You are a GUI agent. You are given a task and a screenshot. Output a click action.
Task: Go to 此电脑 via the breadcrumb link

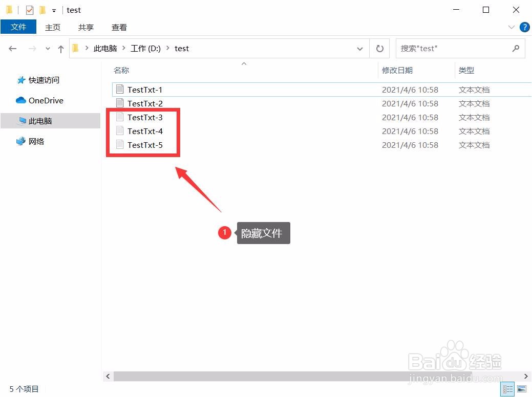[105, 48]
